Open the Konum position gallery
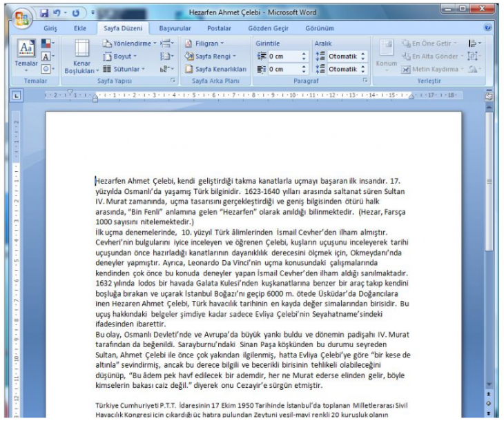The height and width of the screenshot is (421, 504). pyautogui.click(x=387, y=56)
